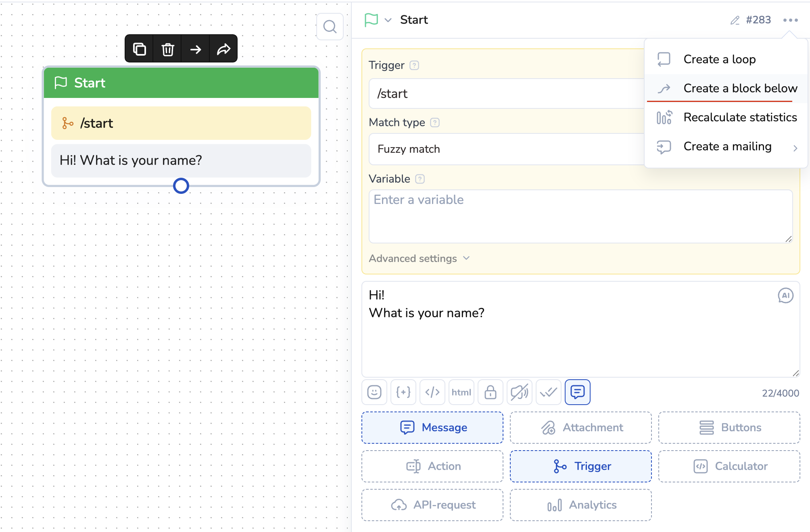810x532 pixels.
Task: Click the Enter a variable field
Action: click(580, 216)
